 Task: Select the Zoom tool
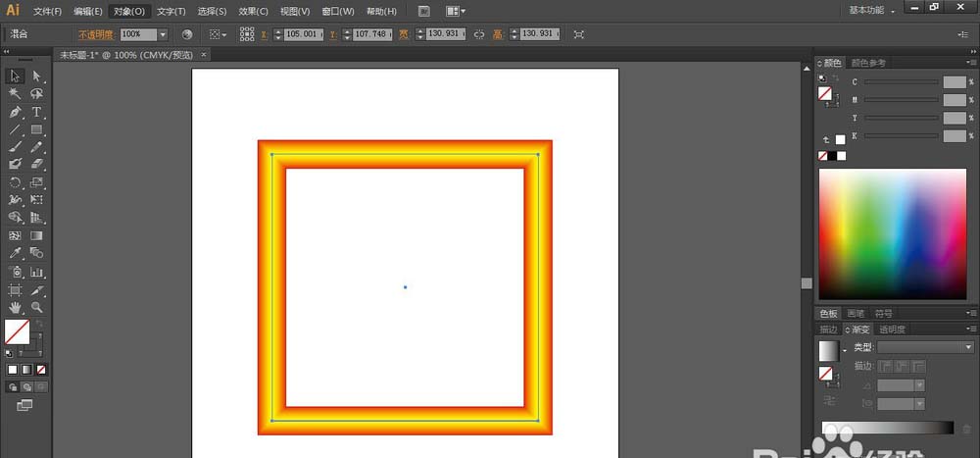pyautogui.click(x=37, y=307)
